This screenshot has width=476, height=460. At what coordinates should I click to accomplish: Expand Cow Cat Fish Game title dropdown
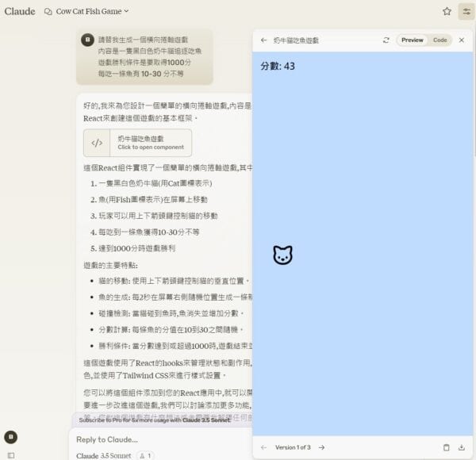pyautogui.click(x=92, y=11)
